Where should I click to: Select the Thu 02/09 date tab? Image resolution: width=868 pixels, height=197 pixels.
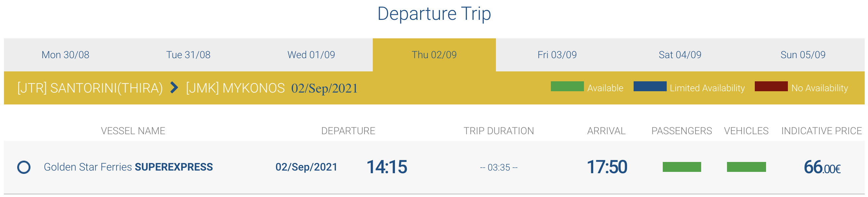[x=434, y=55]
